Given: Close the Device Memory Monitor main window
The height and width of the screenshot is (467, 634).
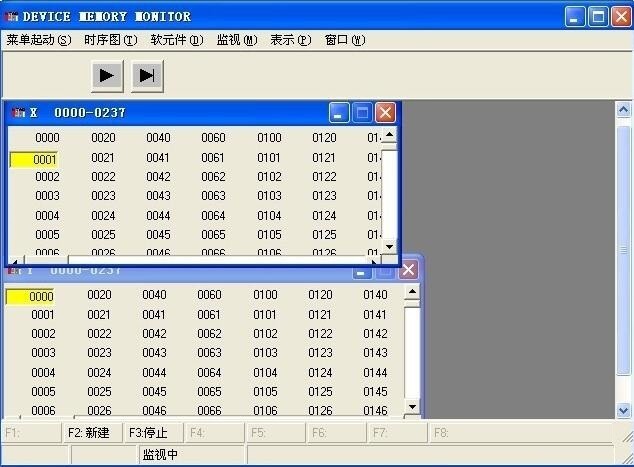Looking at the screenshot, I should [621, 17].
